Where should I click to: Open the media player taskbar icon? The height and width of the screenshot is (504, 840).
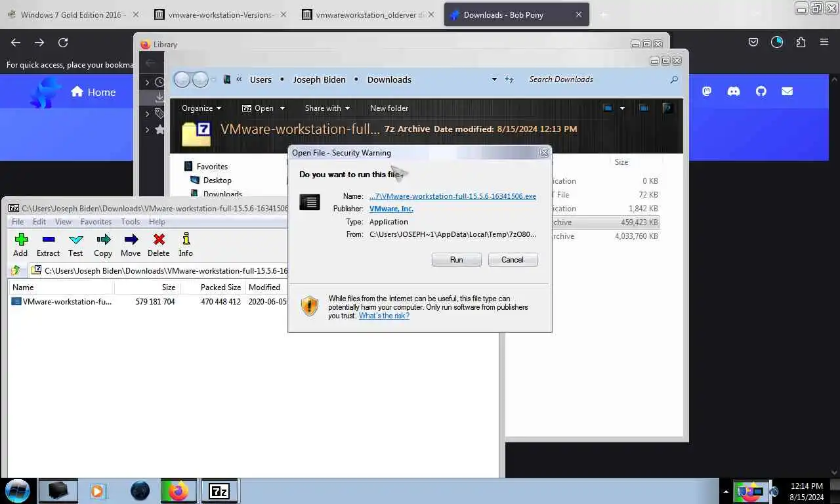coord(98,490)
